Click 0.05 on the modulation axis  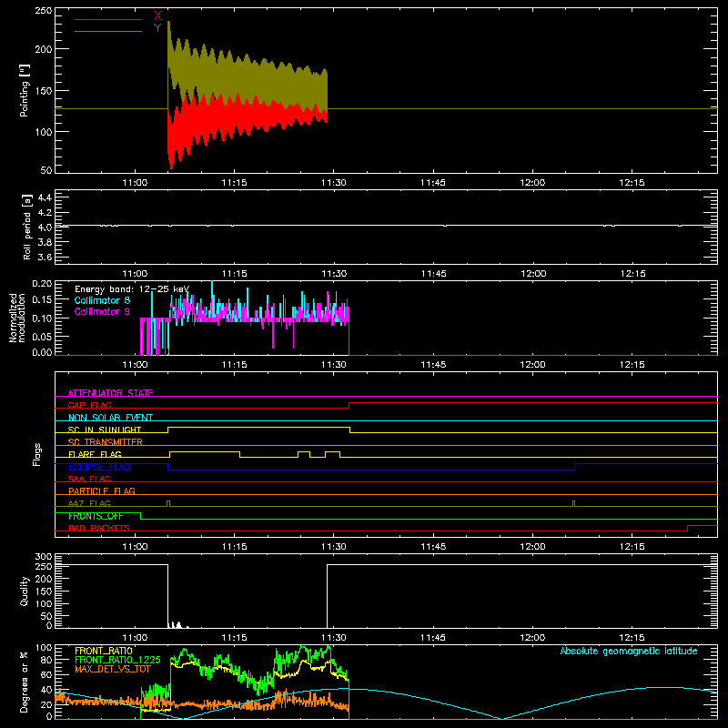(x=42, y=337)
